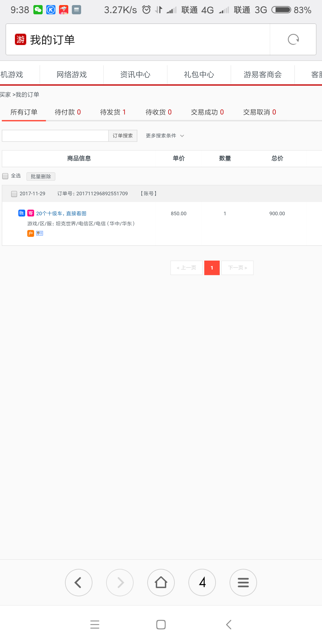
Task: Click into the order search input field
Action: [x=55, y=136]
